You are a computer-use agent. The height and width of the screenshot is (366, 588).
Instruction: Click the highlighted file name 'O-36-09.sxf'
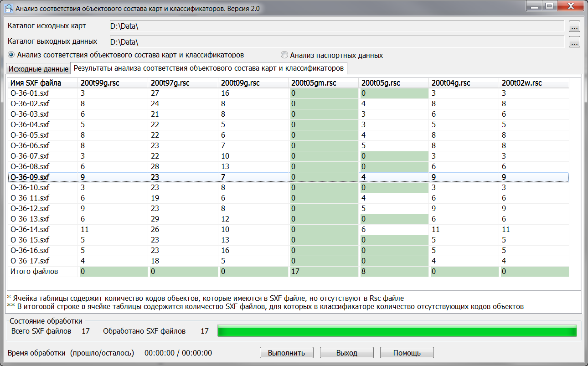pos(30,177)
